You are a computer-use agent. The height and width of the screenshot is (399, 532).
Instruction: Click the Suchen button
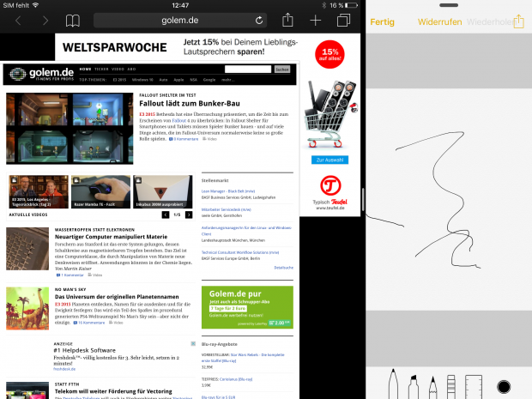coord(282,70)
